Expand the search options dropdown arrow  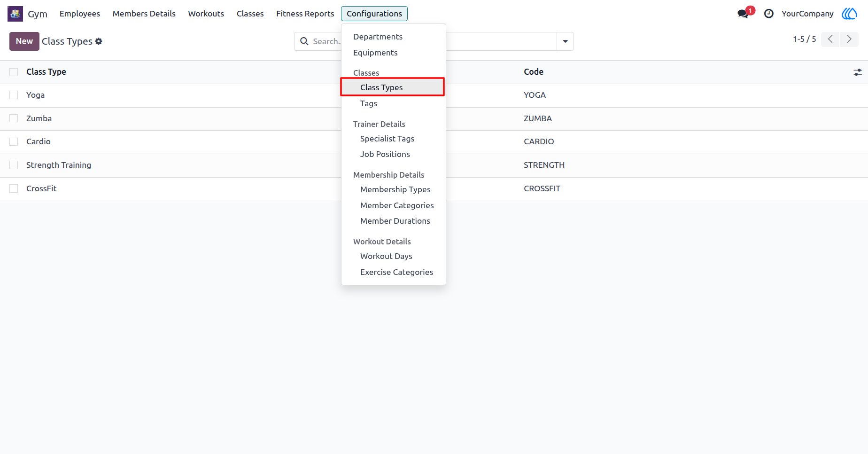pos(566,41)
